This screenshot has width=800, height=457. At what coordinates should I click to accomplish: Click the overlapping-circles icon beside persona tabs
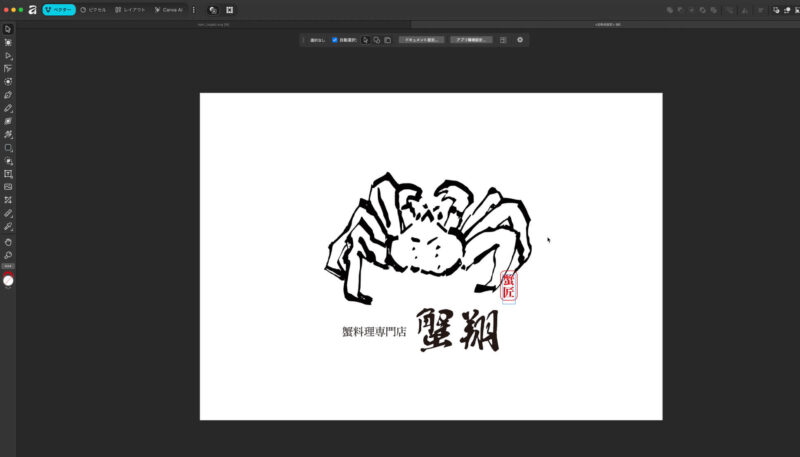213,10
